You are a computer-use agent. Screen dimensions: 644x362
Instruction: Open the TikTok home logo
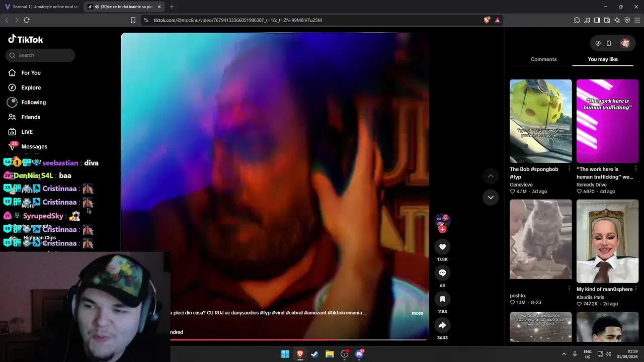(x=26, y=39)
